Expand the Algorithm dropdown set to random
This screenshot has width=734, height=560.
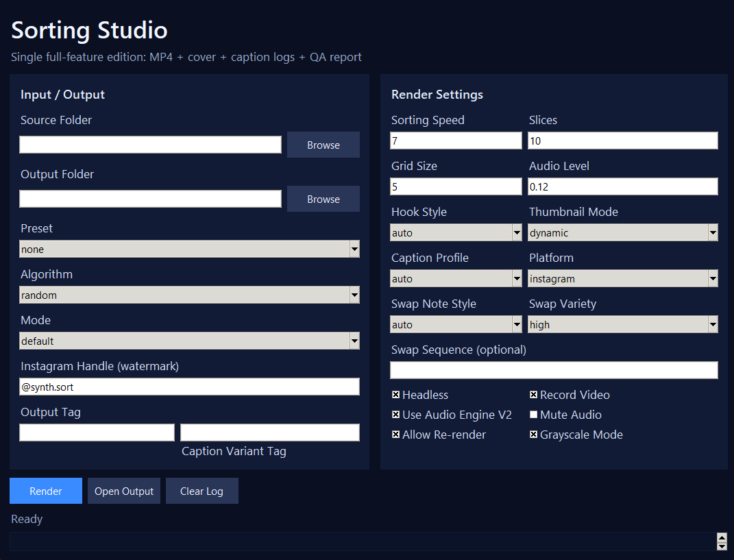(x=189, y=295)
